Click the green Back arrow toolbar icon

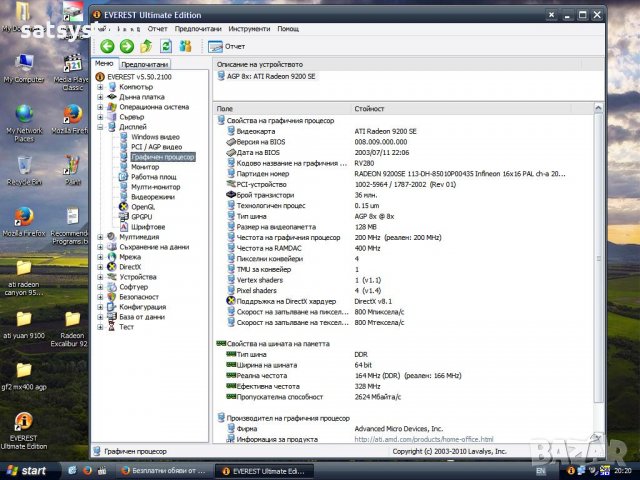[107, 46]
